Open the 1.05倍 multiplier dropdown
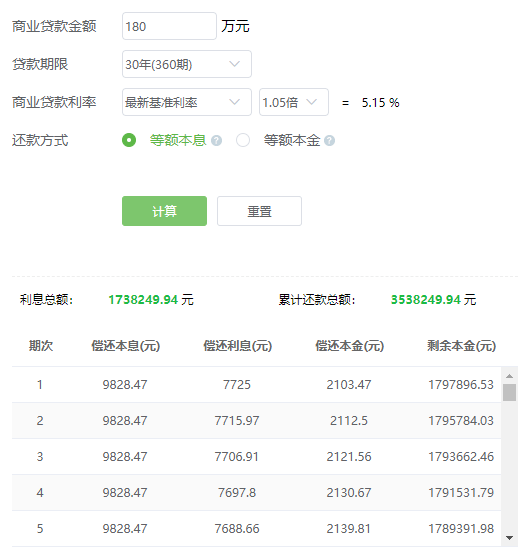528x559 pixels. 294,102
